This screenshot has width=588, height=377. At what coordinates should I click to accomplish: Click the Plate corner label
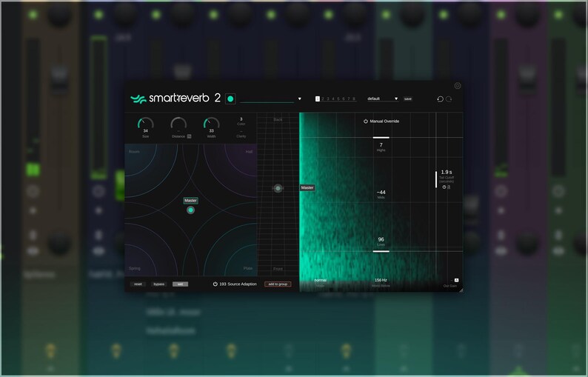(x=248, y=268)
